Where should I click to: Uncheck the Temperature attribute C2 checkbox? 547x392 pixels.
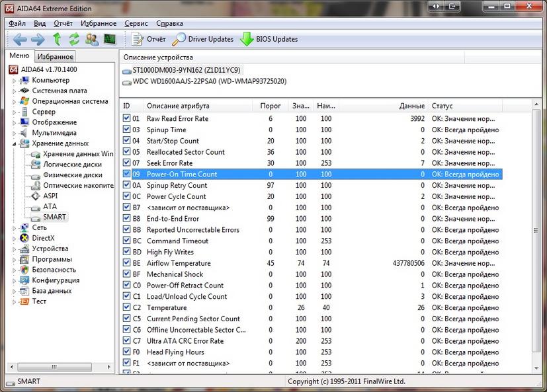(126, 307)
